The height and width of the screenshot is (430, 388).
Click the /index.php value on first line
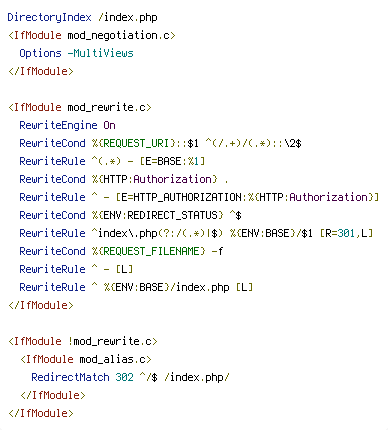pyautogui.click(x=127, y=17)
